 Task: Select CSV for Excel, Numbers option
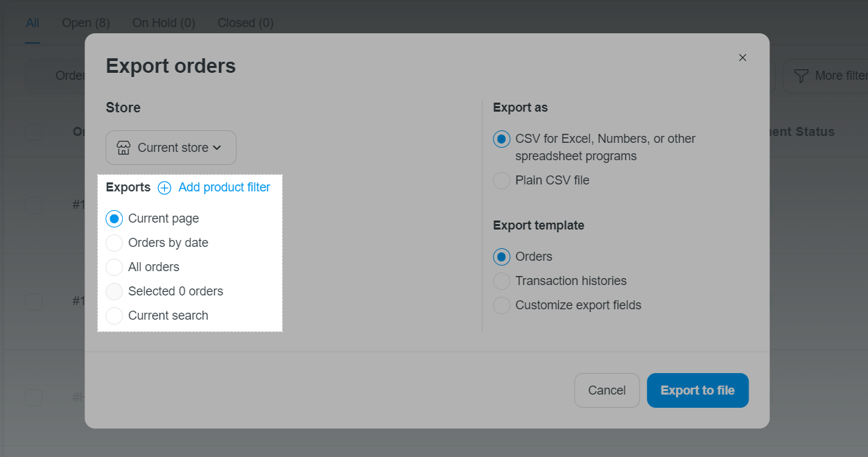[501, 139]
